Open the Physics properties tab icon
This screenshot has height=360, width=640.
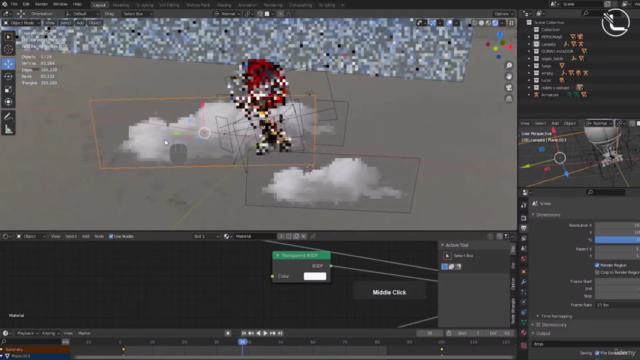524,302
